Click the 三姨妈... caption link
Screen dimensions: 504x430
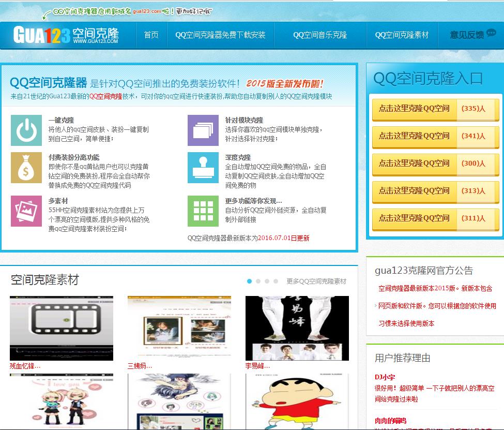tap(140, 366)
